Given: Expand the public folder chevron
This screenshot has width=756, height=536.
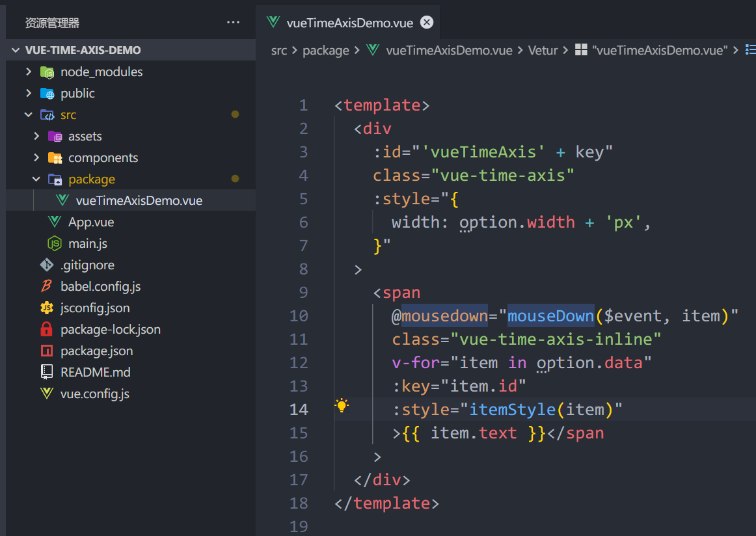Looking at the screenshot, I should 29,93.
